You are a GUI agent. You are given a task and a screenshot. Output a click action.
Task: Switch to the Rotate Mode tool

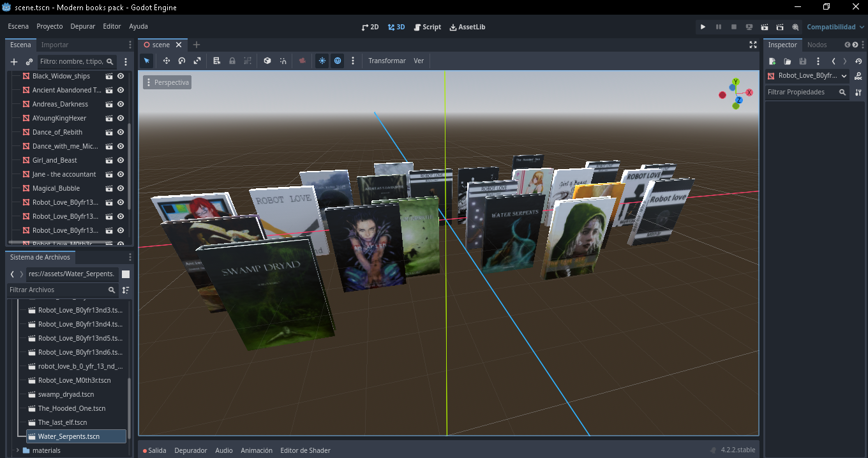[x=182, y=61]
